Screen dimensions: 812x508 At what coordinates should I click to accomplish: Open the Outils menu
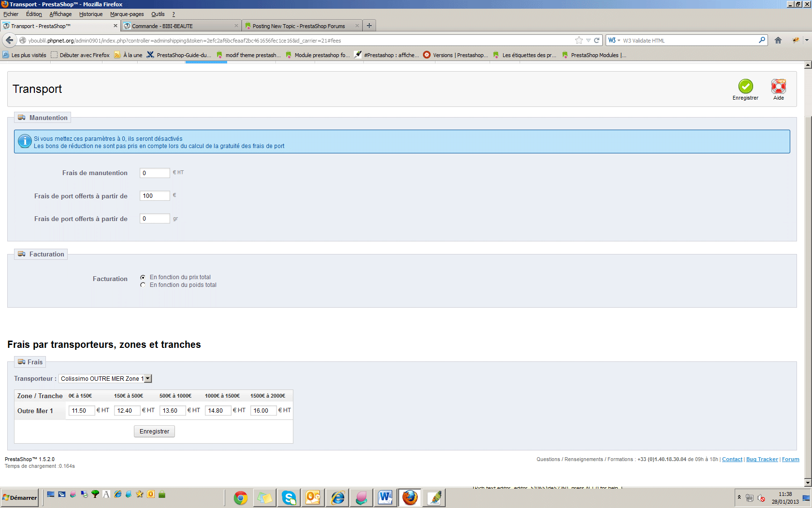[x=158, y=14]
